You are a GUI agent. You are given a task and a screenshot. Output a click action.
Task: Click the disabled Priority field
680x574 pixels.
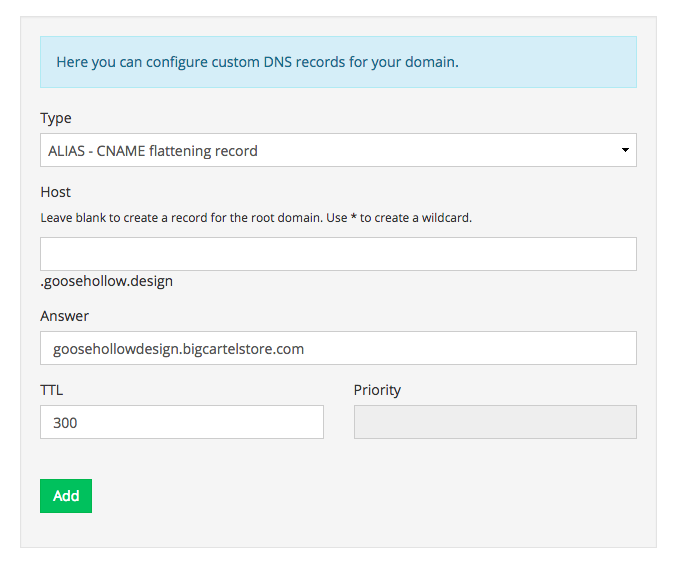[x=495, y=422]
